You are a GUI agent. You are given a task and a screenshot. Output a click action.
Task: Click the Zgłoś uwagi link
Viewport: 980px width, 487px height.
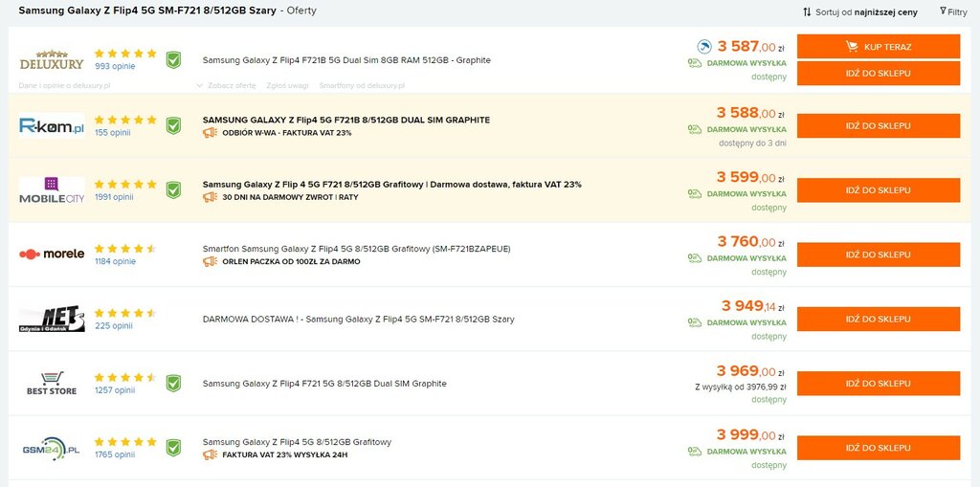[287, 86]
